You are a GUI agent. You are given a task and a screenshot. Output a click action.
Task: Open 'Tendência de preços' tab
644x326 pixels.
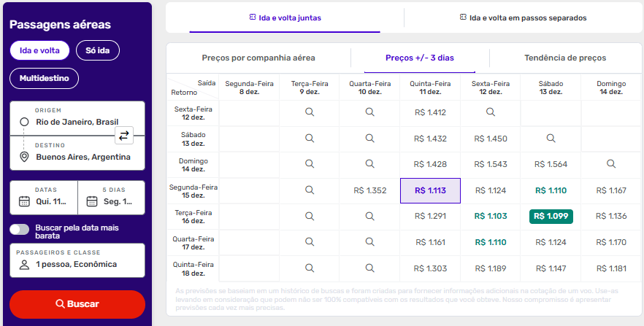click(x=564, y=58)
